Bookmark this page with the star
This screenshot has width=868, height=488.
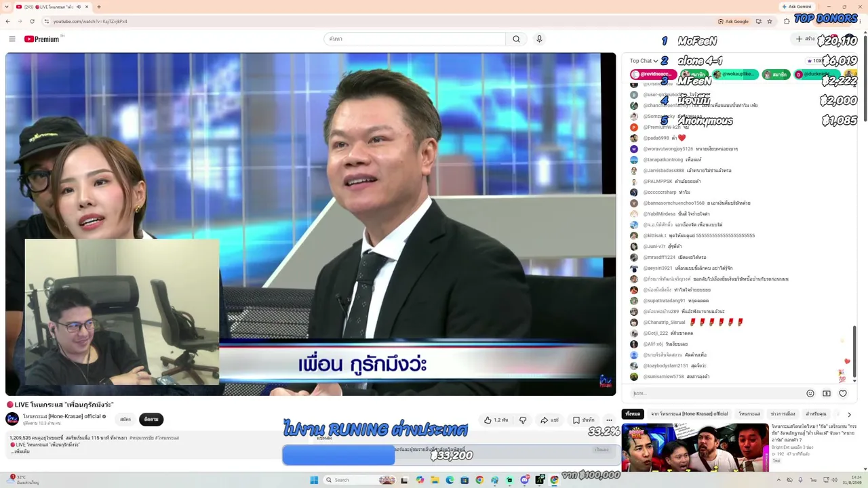pyautogui.click(x=770, y=21)
